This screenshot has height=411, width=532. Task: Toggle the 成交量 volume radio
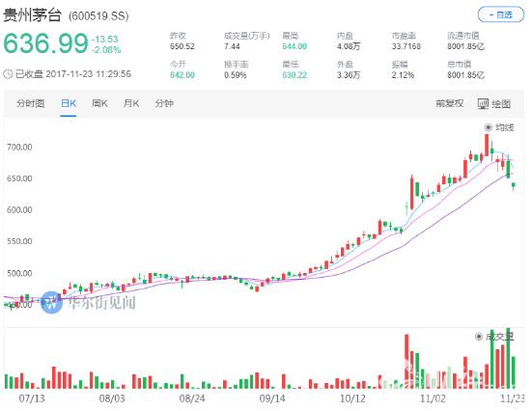click(x=478, y=337)
